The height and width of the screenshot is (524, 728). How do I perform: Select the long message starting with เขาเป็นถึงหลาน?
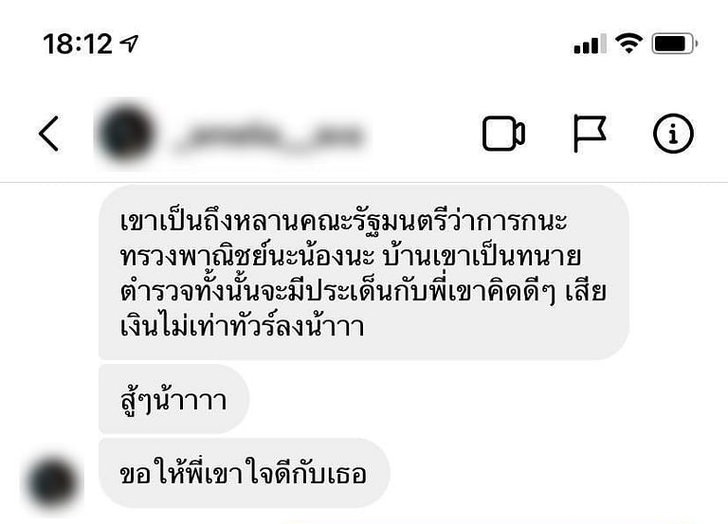click(x=364, y=273)
